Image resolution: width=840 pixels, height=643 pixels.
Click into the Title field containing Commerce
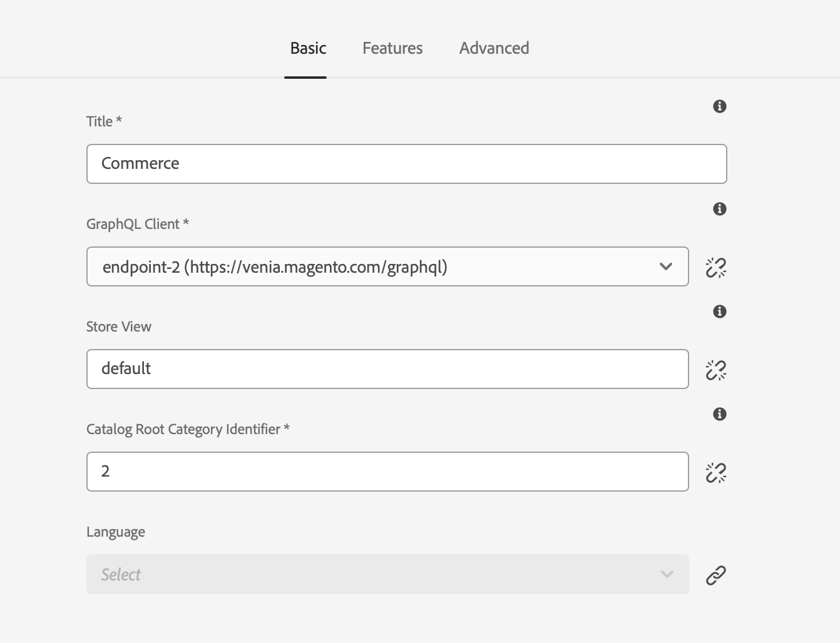(x=406, y=164)
